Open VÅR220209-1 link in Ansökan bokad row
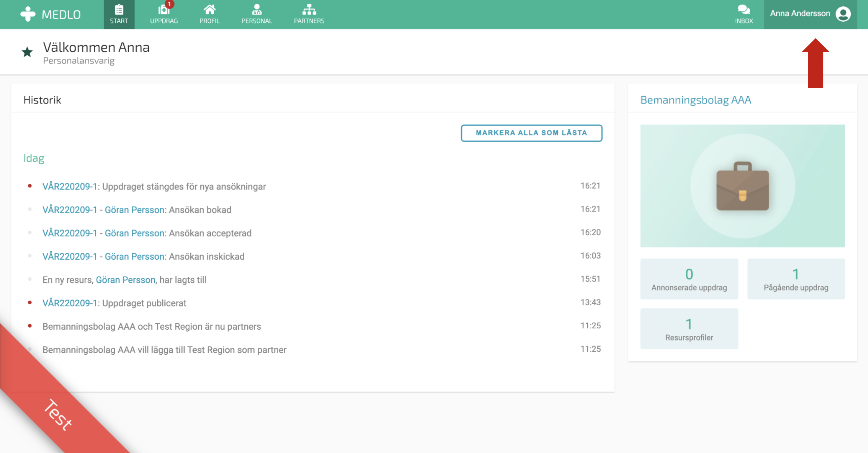 point(70,210)
